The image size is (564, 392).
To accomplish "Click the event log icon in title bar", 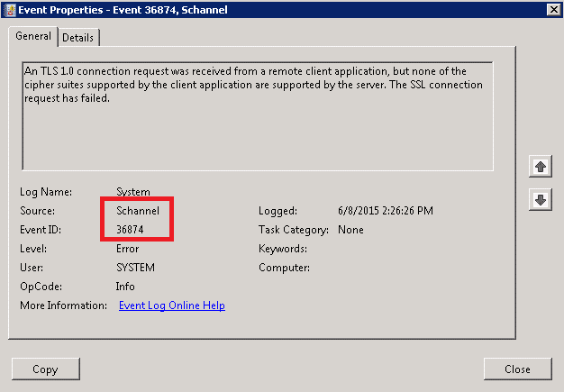I will click(x=10, y=10).
